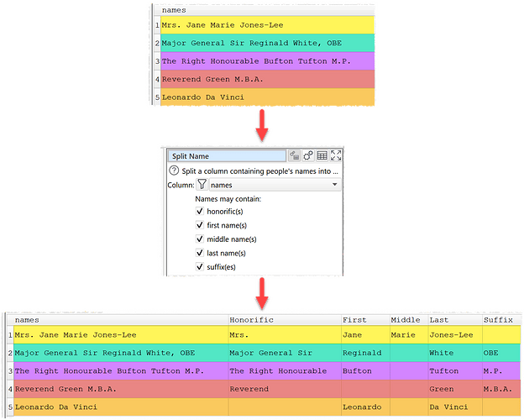Click 'Green' cell in Last column

click(x=455, y=389)
